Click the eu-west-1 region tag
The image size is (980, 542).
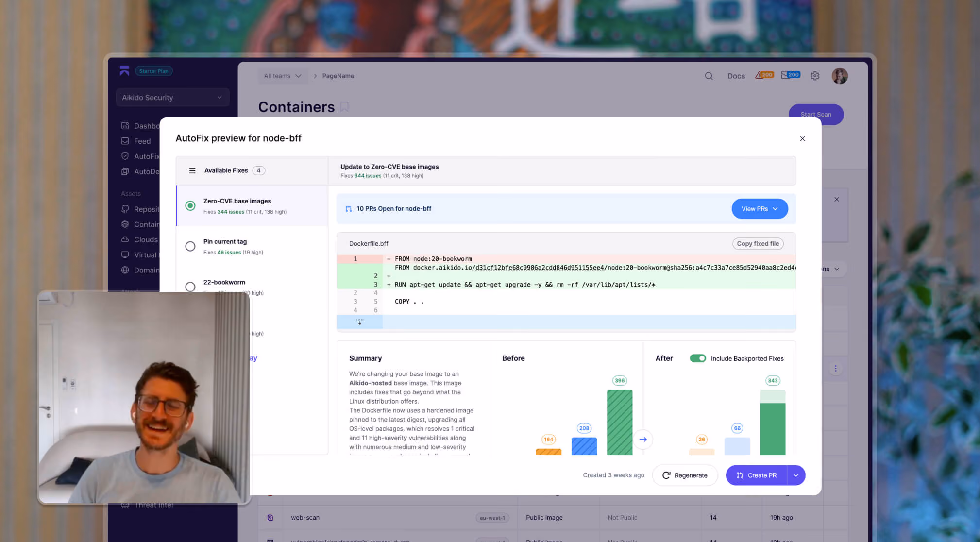pos(492,518)
